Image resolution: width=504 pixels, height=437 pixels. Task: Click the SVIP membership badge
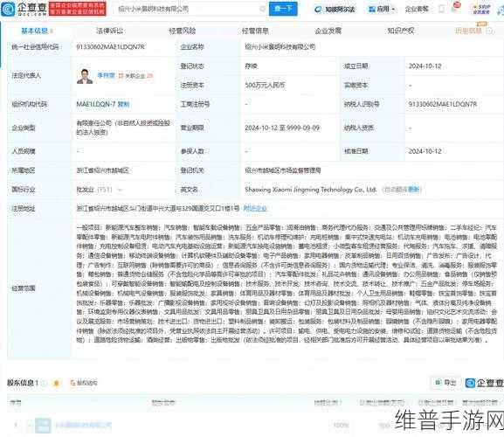[481, 9]
